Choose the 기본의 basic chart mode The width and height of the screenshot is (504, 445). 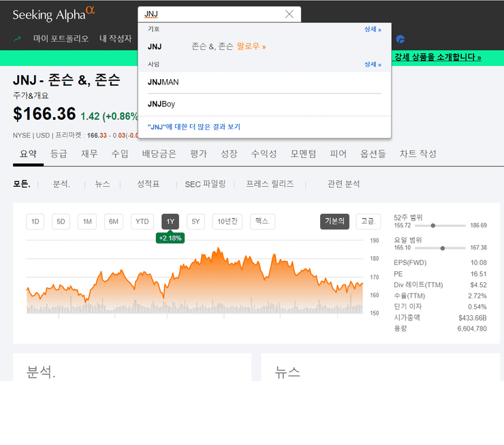coord(334,221)
